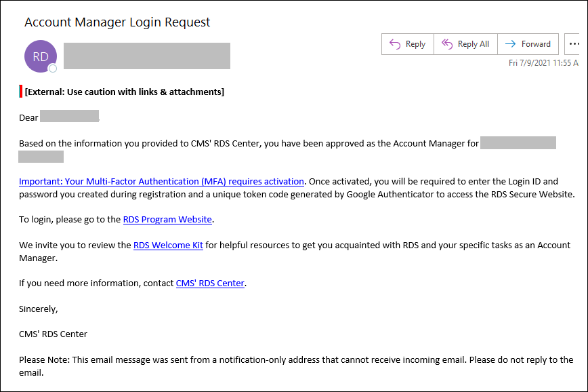588x392 pixels.
Task: Follow the CMS' RDS Center contact link
Action: 210,283
